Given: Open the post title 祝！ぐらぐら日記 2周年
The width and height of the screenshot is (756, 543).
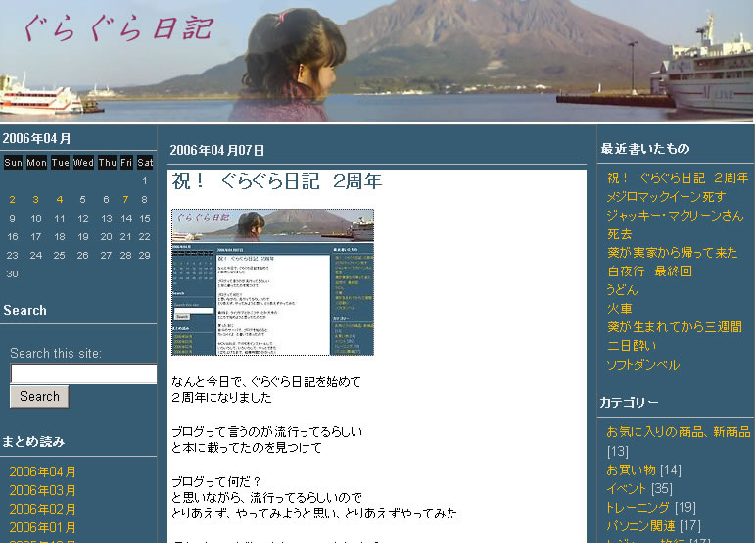Looking at the screenshot, I should click(x=277, y=181).
